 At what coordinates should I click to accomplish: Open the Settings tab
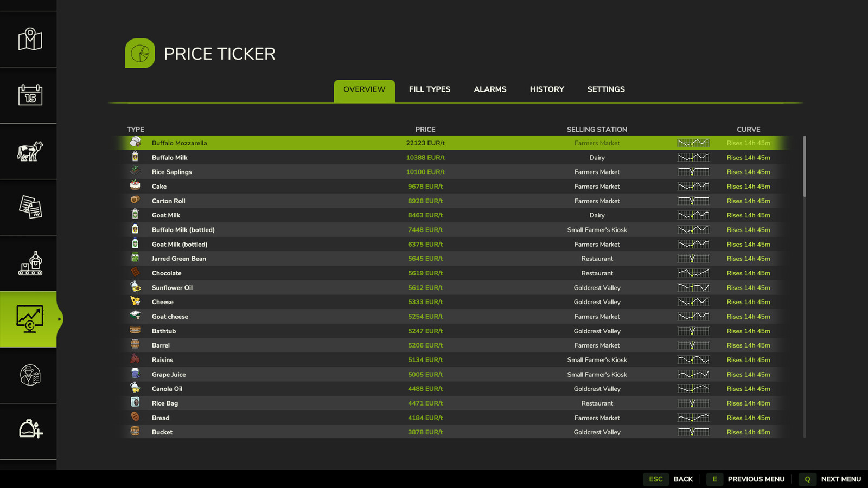[x=606, y=89]
